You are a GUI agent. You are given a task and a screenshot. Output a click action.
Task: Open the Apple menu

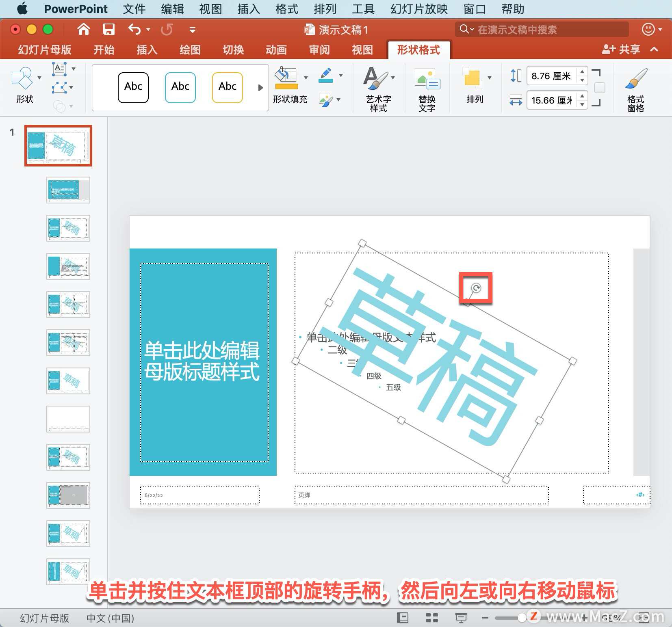tap(22, 8)
